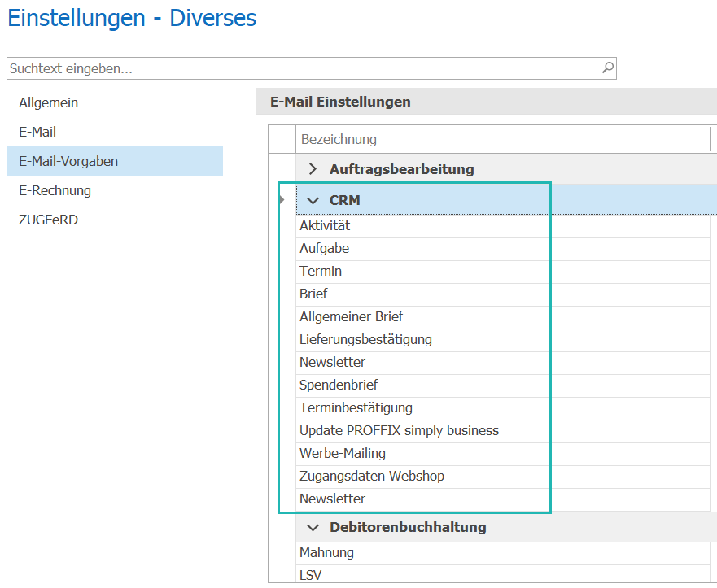This screenshot has width=717, height=588.
Task: Select the Werbe-Mailing row
Action: [503, 454]
